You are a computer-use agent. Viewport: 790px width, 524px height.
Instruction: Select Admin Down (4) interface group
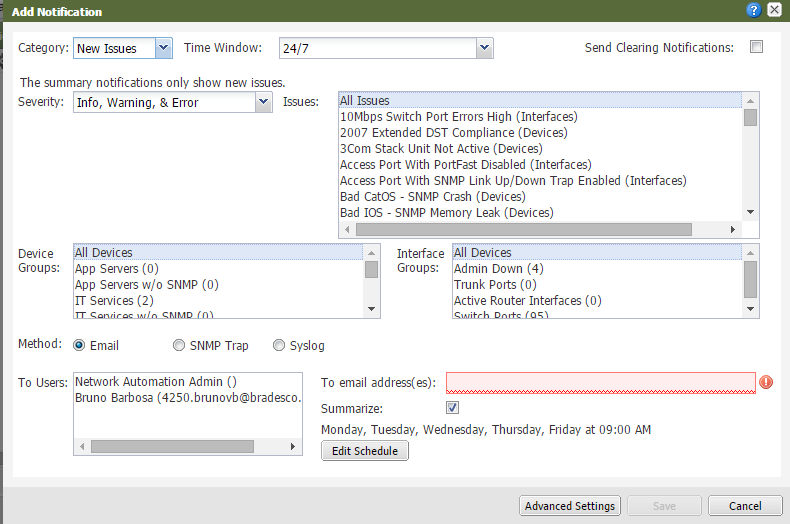pos(498,268)
